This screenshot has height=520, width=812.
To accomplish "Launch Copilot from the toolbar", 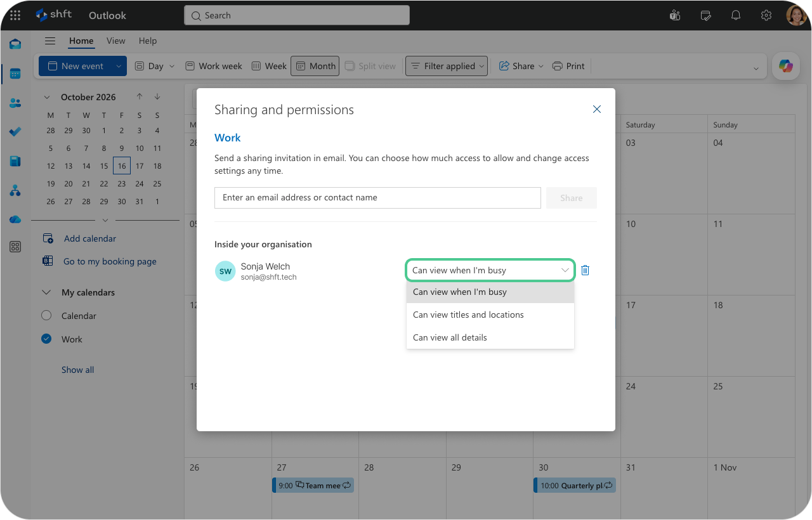I will tap(786, 66).
